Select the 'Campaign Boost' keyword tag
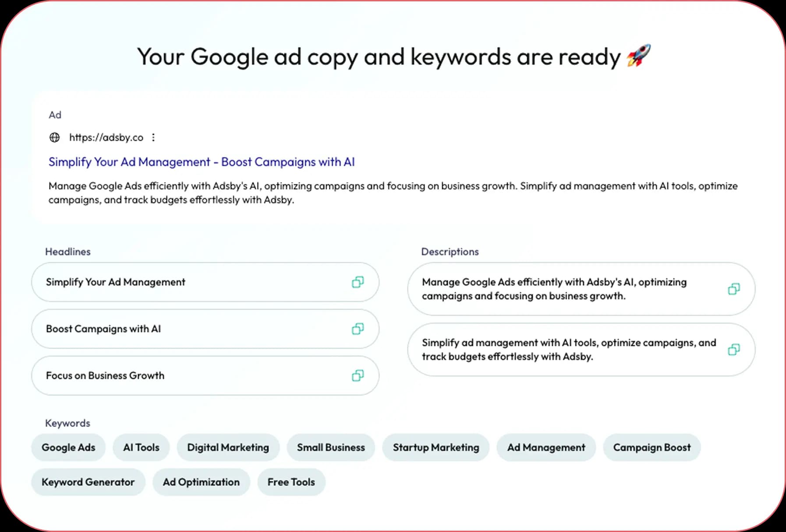The height and width of the screenshot is (532, 786). pos(651,447)
